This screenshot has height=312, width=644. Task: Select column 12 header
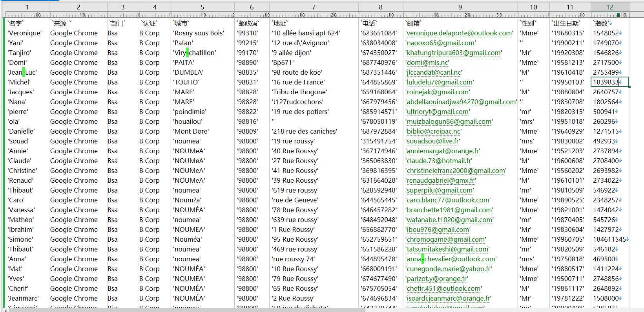tap(610, 7)
